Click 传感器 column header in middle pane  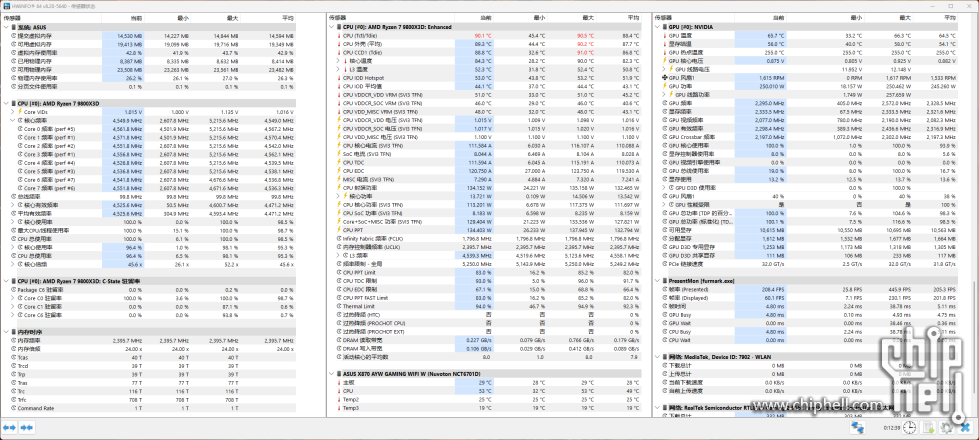pyautogui.click(x=338, y=19)
